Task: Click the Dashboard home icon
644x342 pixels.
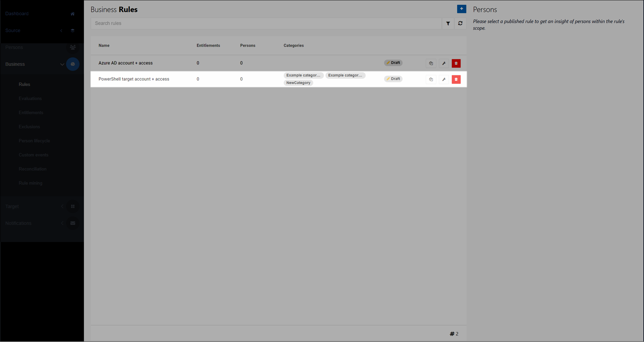Action: pyautogui.click(x=72, y=14)
